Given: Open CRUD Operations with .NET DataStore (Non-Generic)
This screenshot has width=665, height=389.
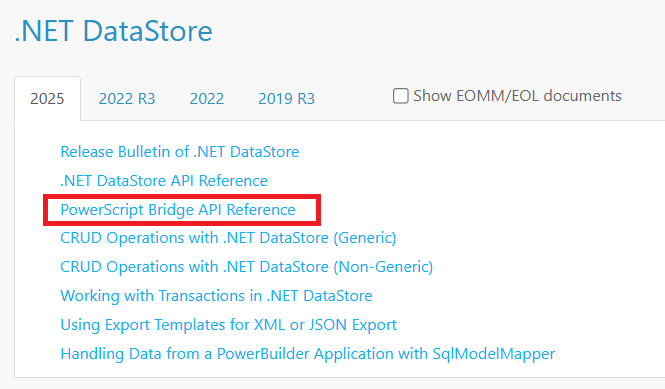Looking at the screenshot, I should tap(246, 267).
